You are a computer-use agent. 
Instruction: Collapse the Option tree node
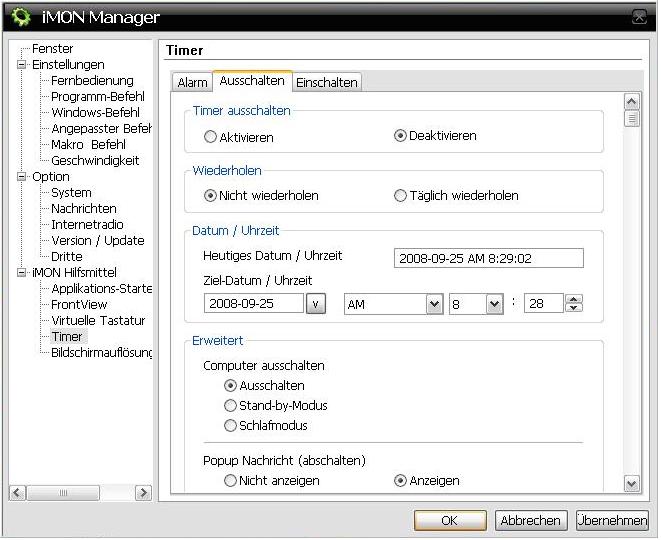(21, 177)
